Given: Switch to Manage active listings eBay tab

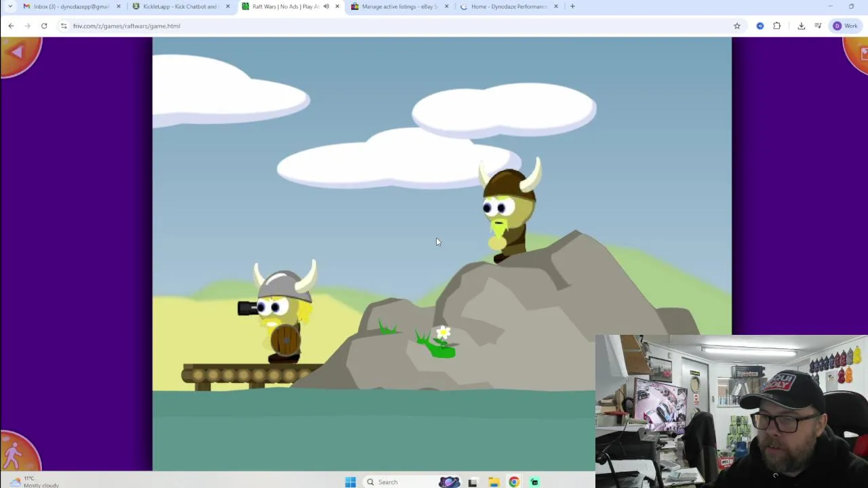Looking at the screenshot, I should coord(399,7).
